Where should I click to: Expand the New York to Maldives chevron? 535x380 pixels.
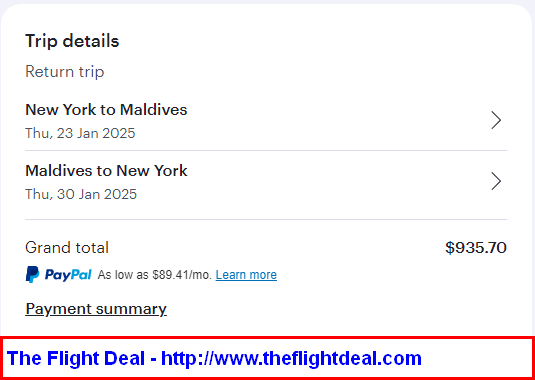[x=496, y=120]
